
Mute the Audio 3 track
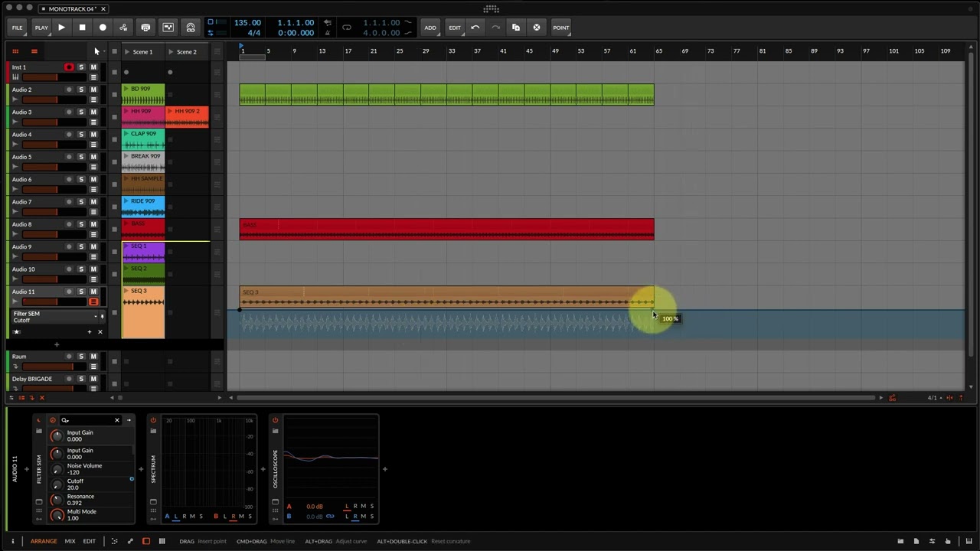(93, 112)
